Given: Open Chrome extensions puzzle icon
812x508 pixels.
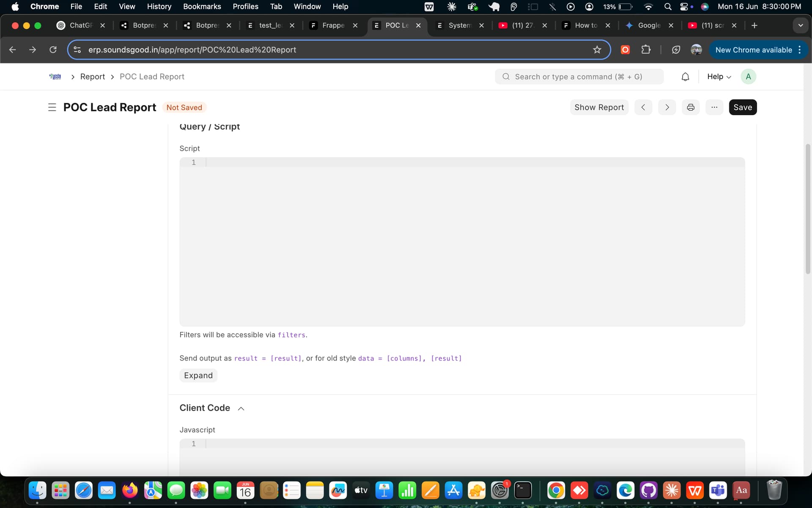Looking at the screenshot, I should tap(646, 50).
